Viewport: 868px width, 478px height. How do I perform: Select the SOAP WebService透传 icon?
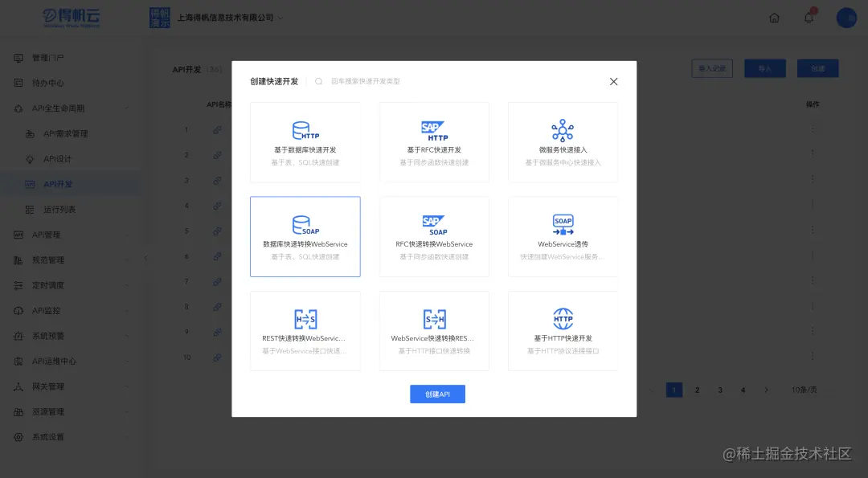click(563, 225)
